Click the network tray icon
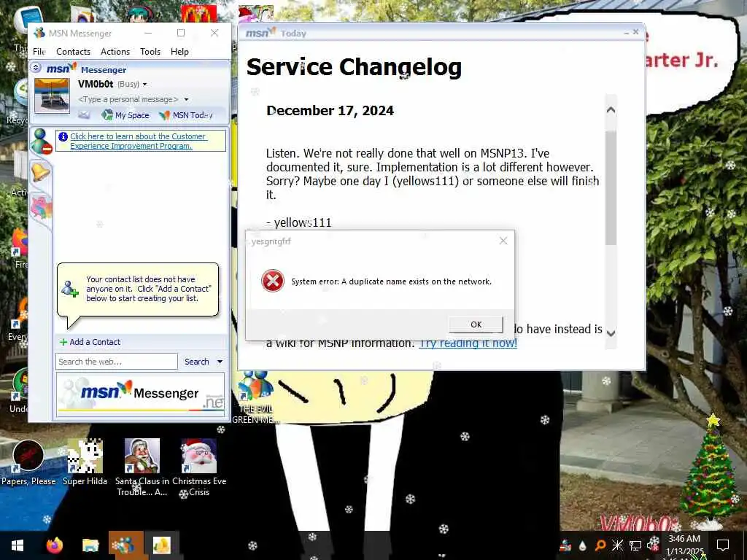This screenshot has height=560, width=747. 635,545
